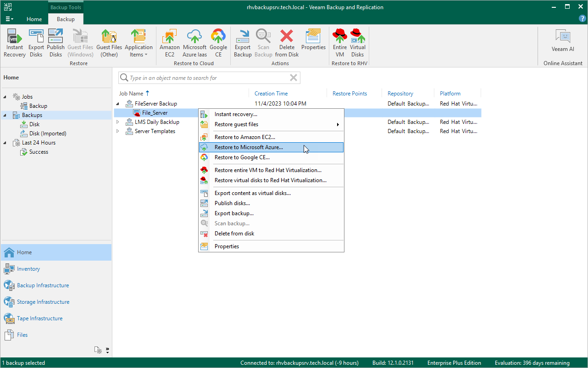Click Evaluation days remaining status text
Screen dimensions: 588x368
[x=532, y=363]
